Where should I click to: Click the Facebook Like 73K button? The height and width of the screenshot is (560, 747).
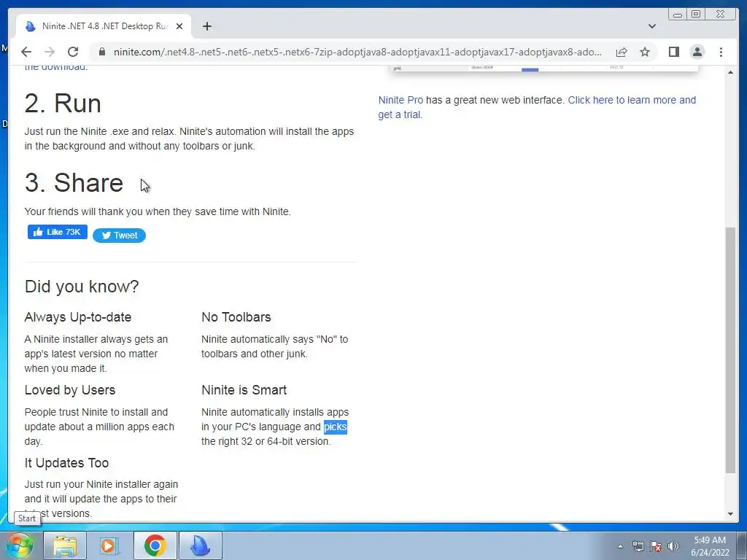(57, 232)
